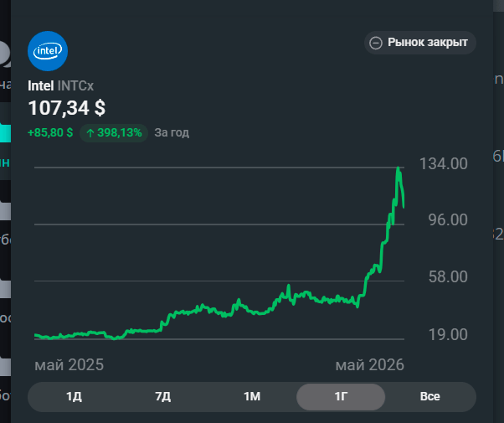Click the +85,80 $ change amount

click(50, 132)
